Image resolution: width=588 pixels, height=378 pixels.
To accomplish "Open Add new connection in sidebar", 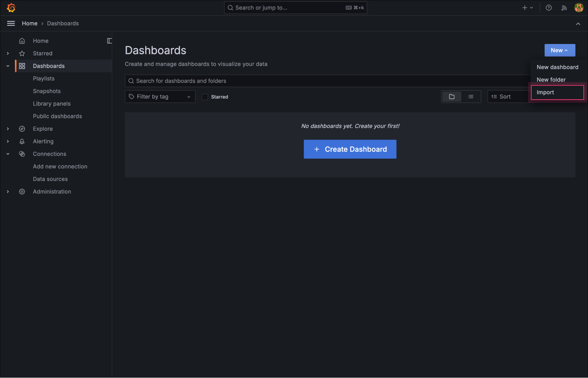I will point(60,167).
